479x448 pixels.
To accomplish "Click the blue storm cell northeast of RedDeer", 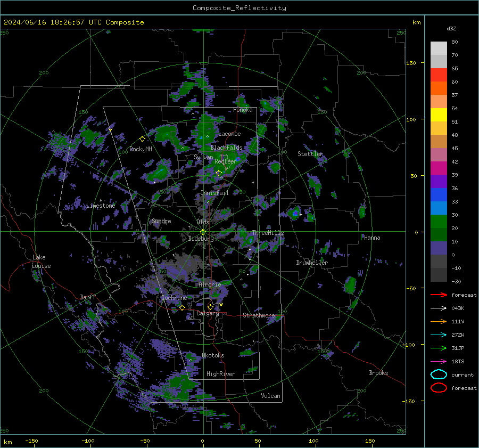I will click(238, 159).
